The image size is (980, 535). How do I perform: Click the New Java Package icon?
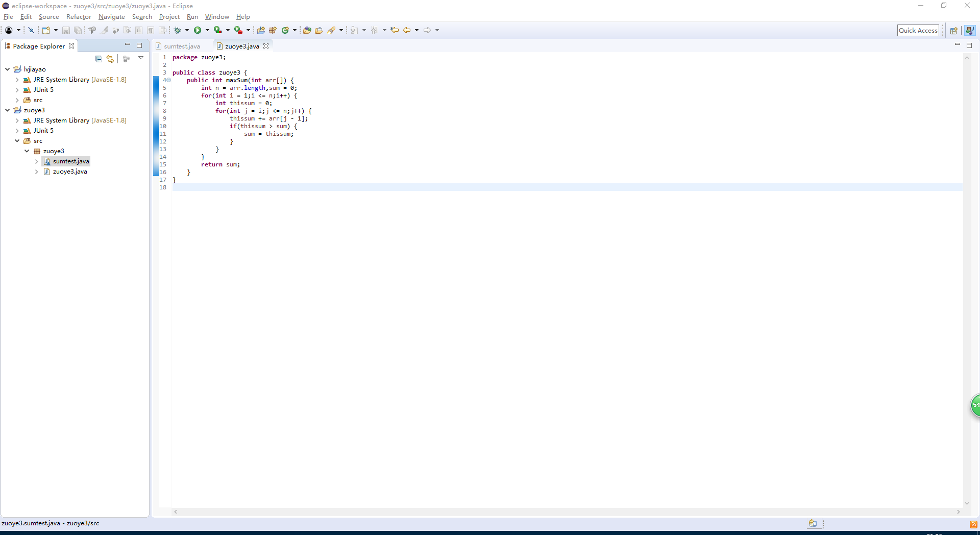point(273,30)
